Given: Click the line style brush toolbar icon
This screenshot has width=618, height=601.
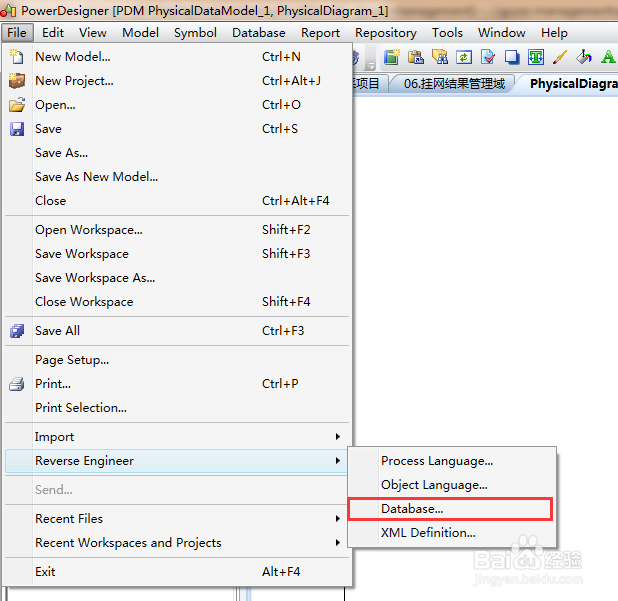Looking at the screenshot, I should pos(560,57).
